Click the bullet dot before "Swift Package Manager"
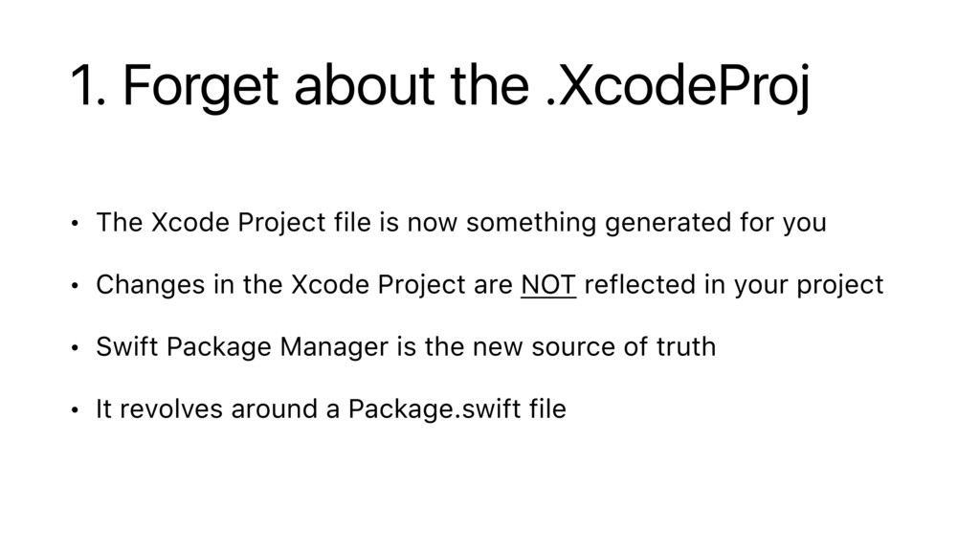 pos(73,348)
